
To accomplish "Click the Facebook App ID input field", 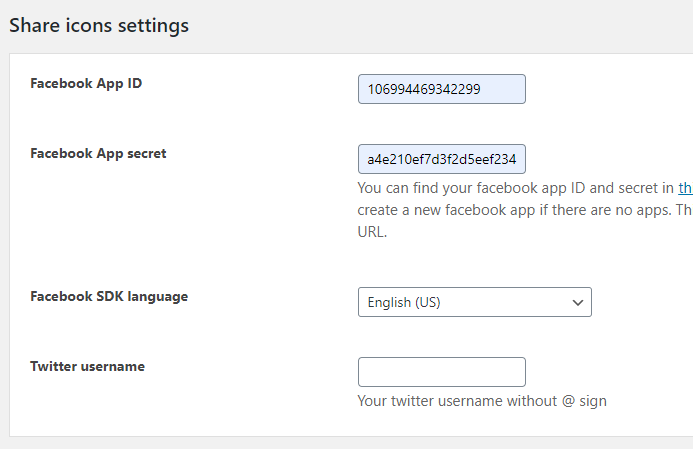I will 441,89.
